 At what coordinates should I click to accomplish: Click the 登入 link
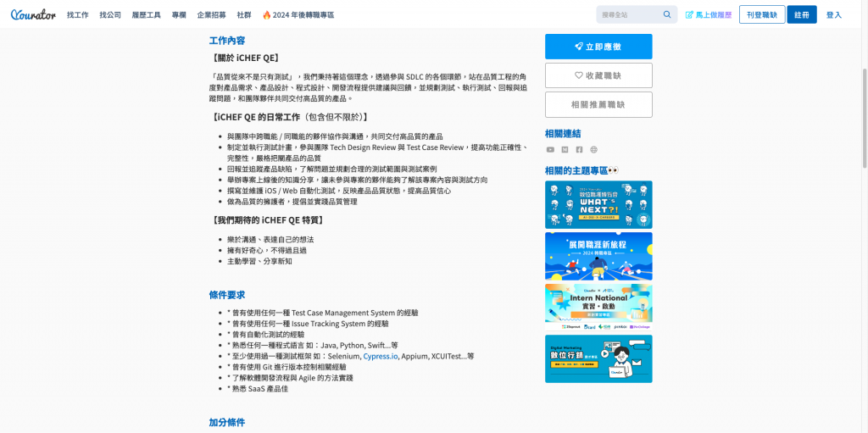point(834,15)
